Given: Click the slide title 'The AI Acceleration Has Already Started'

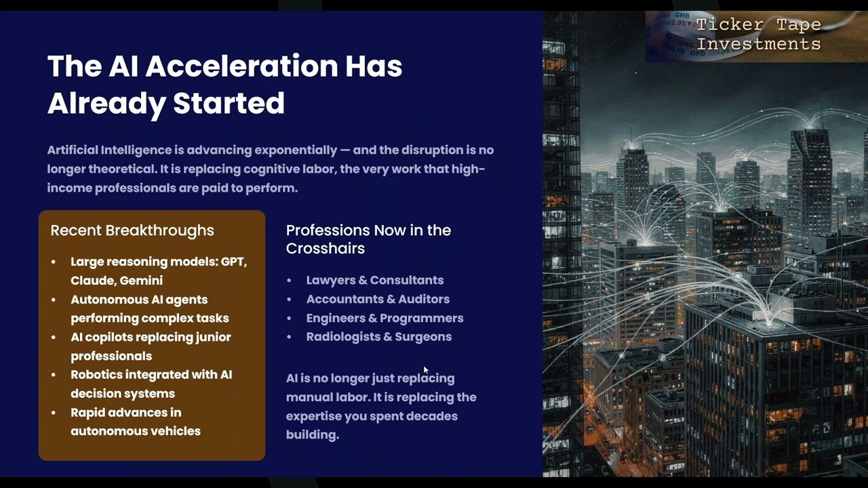Looking at the screenshot, I should coord(224,85).
